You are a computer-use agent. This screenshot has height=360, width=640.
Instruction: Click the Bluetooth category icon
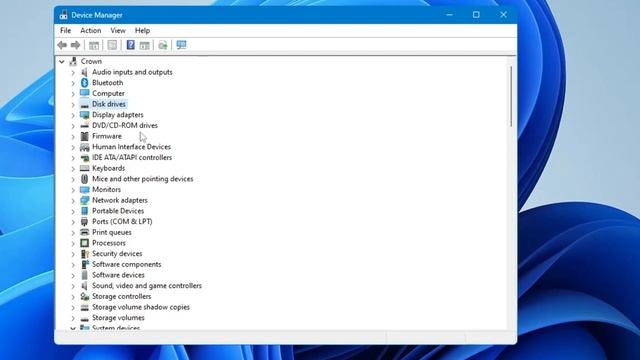coord(84,82)
